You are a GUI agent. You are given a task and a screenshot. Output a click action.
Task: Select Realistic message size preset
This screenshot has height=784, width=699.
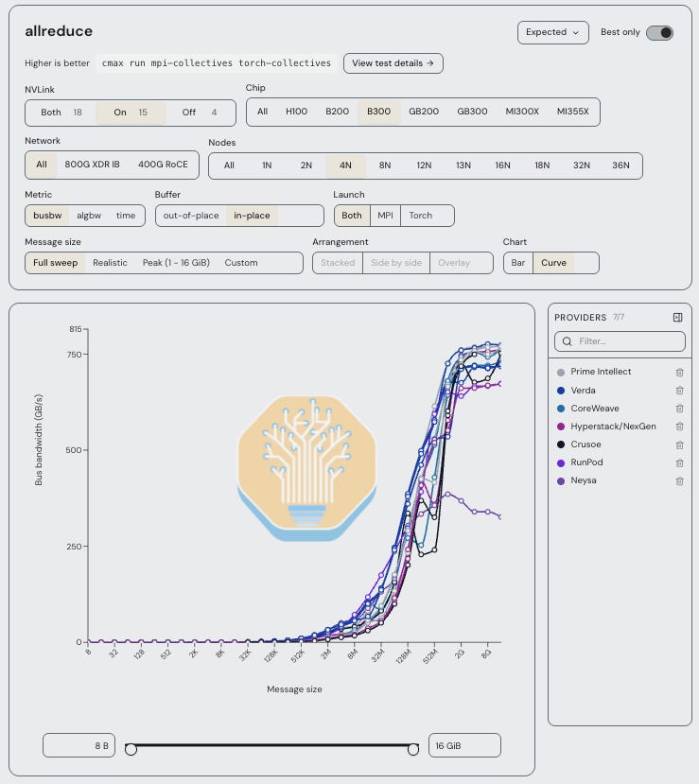pos(110,263)
